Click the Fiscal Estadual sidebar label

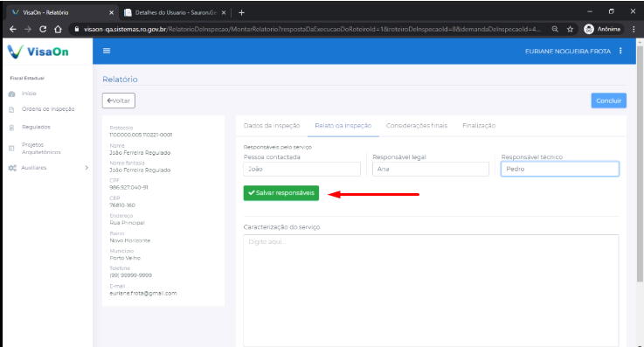coord(27,78)
